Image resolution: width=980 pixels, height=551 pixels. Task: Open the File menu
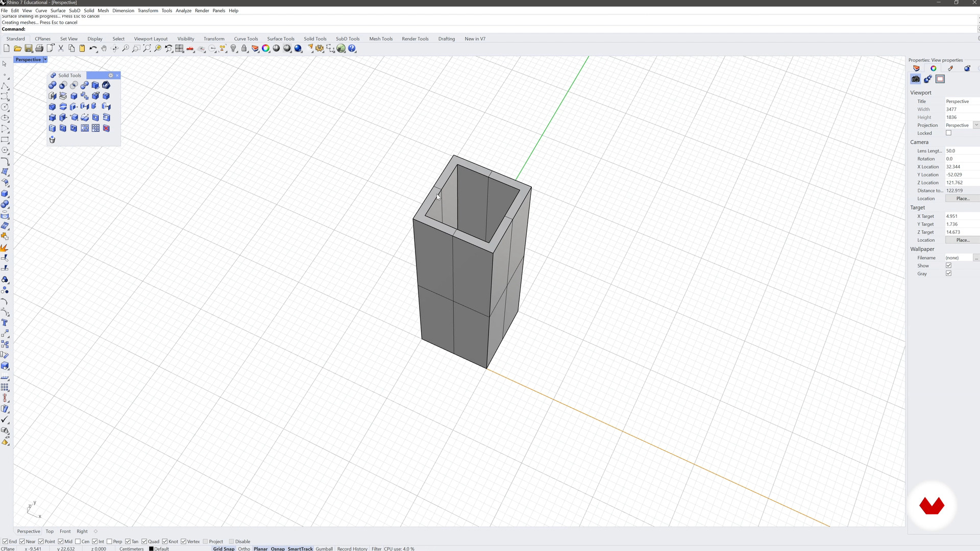[4, 10]
